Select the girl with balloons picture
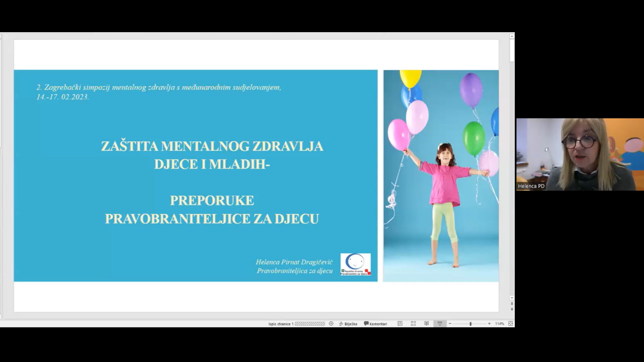Image resolution: width=644 pixels, height=362 pixels. [441, 176]
